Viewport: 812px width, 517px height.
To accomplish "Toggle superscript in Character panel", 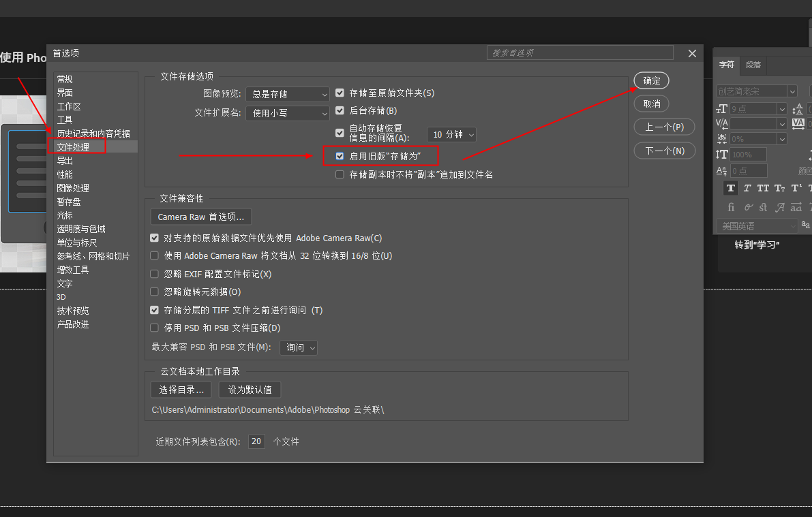I will point(796,189).
